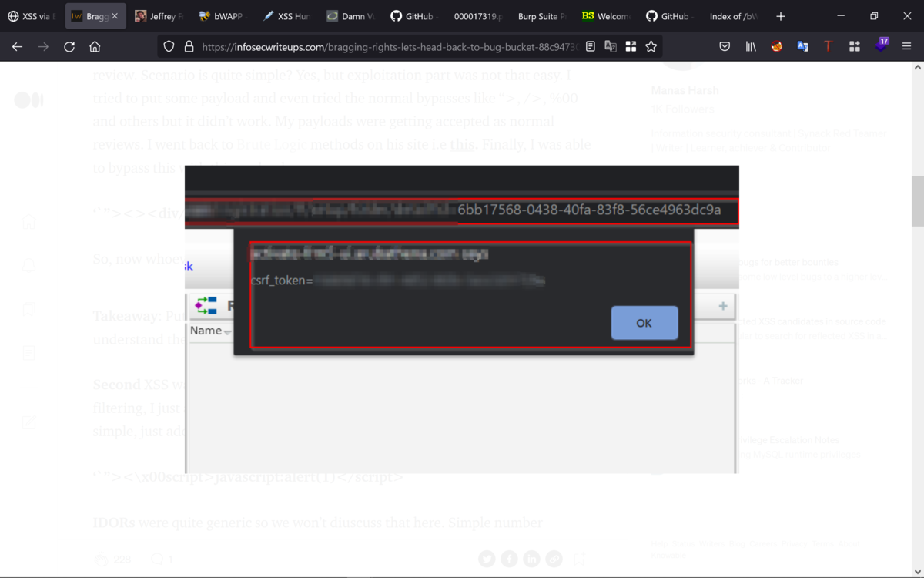The height and width of the screenshot is (578, 924).
Task: Click the URL address bar
Action: (x=389, y=46)
